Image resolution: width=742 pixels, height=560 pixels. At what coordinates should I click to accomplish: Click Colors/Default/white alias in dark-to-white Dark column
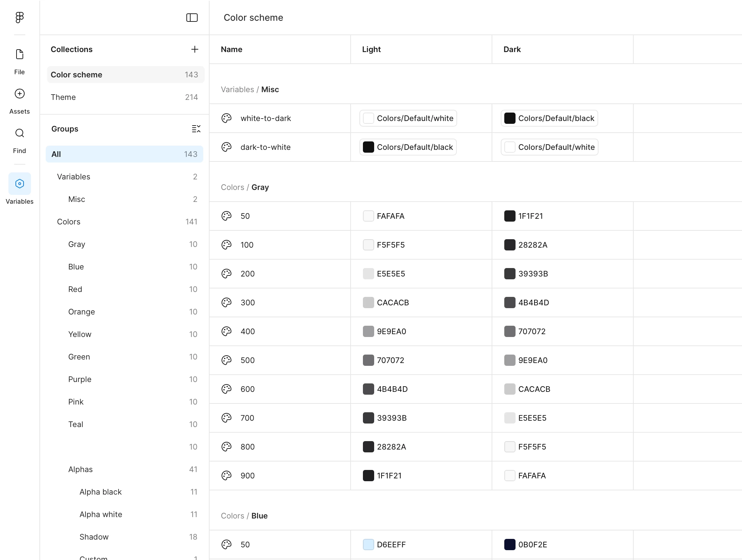549,147
